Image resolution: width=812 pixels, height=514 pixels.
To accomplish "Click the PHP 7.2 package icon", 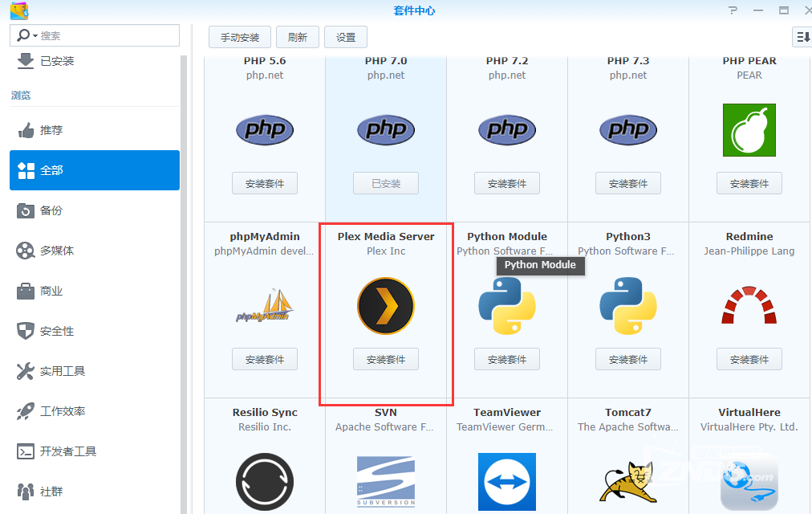I will (x=507, y=129).
